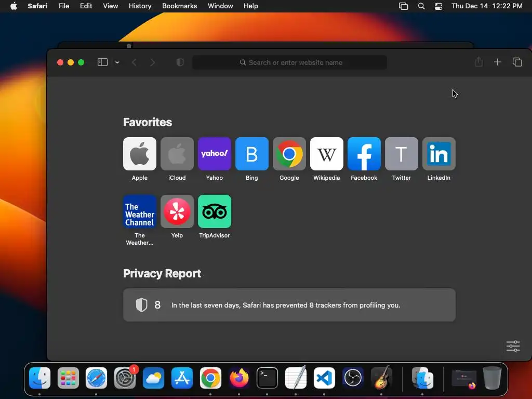Open the View menu
532x399 pixels.
pyautogui.click(x=110, y=6)
